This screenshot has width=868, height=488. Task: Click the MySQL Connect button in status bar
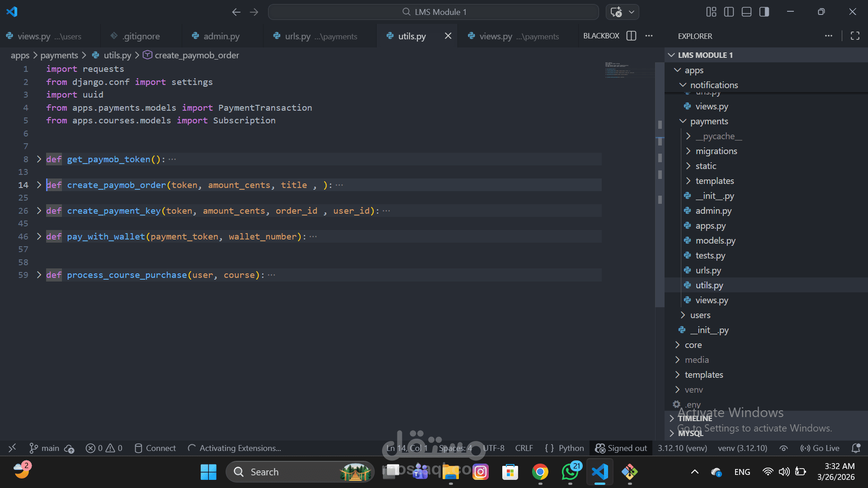(x=155, y=448)
